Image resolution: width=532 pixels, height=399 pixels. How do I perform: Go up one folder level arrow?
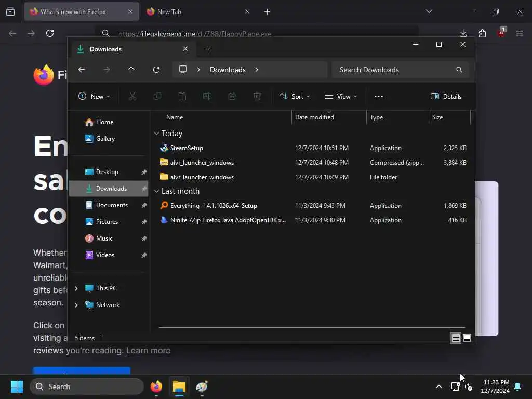[131, 70]
